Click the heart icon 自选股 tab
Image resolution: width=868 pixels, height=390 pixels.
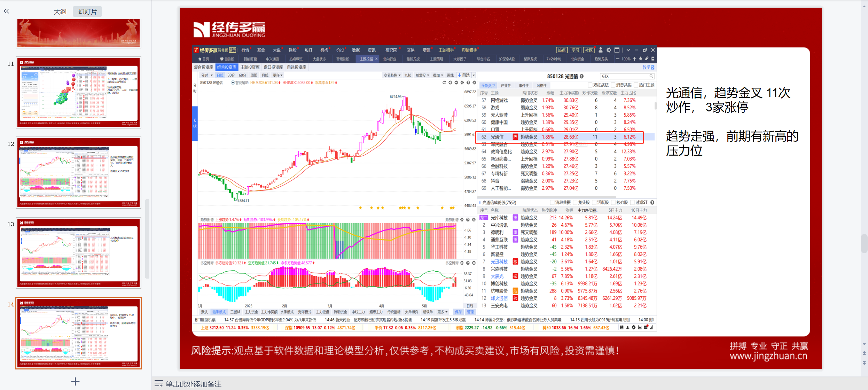[x=227, y=59]
